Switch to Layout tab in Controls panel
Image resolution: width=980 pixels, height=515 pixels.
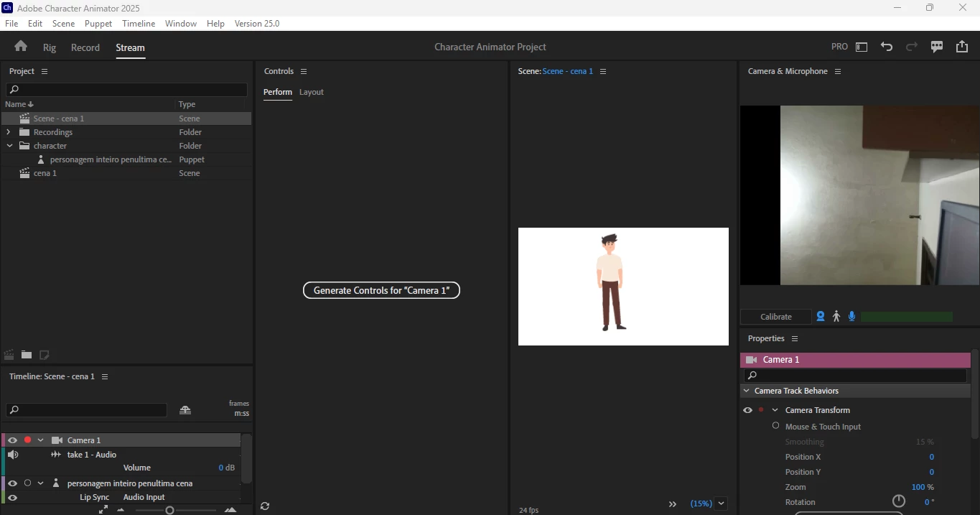[312, 92]
